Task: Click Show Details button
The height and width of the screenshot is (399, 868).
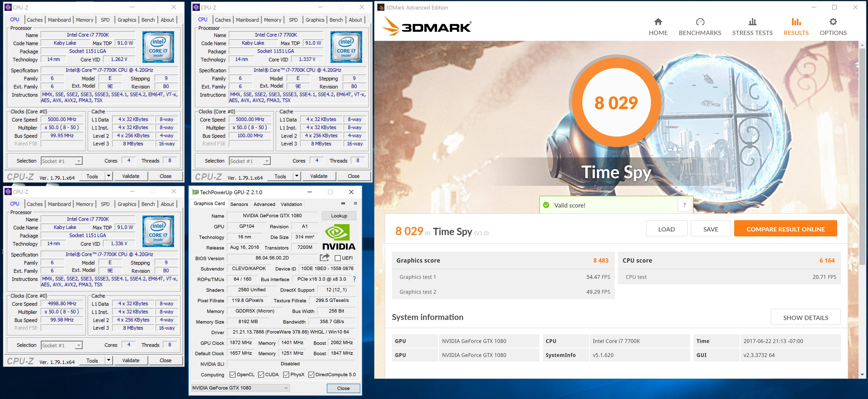Action: (805, 317)
